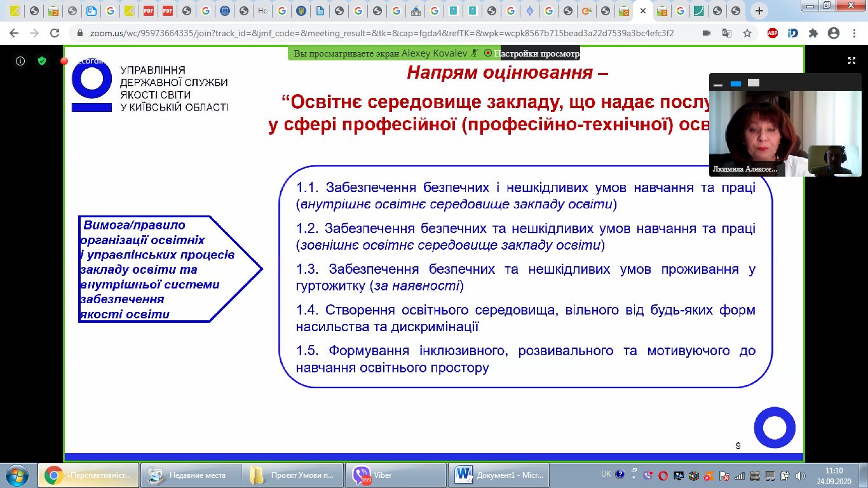Open the Google Translate icon in the address bar
The image size is (868, 488).
pos(726,33)
